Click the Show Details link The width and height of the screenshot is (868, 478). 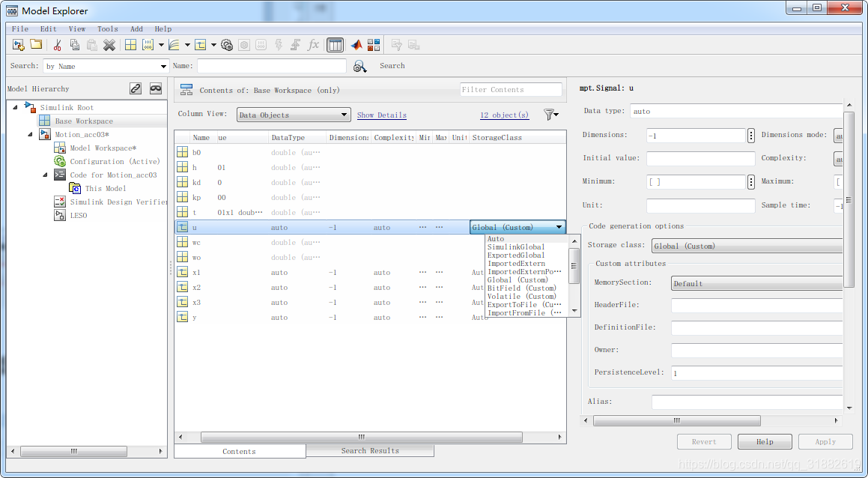point(381,115)
